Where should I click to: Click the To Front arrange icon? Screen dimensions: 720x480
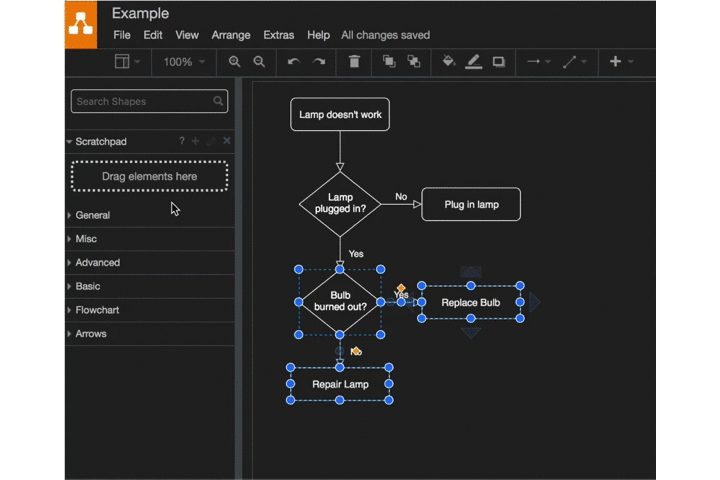pyautogui.click(x=389, y=62)
